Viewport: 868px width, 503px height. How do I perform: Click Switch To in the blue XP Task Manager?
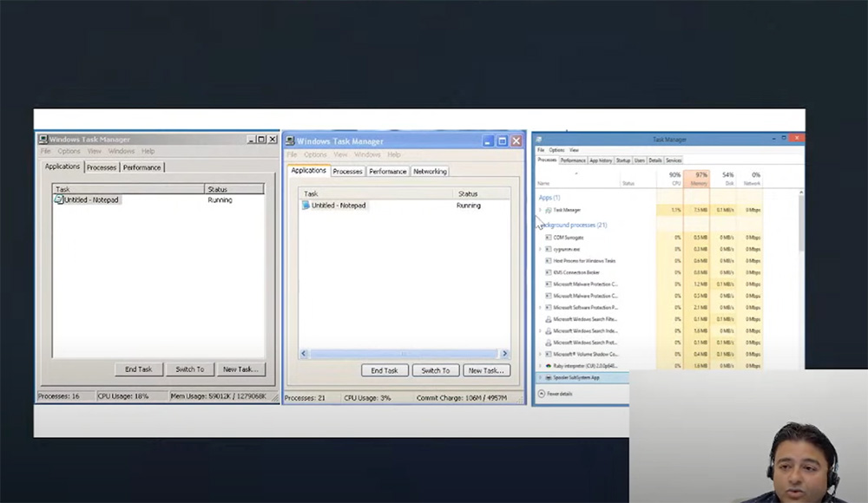(436, 370)
